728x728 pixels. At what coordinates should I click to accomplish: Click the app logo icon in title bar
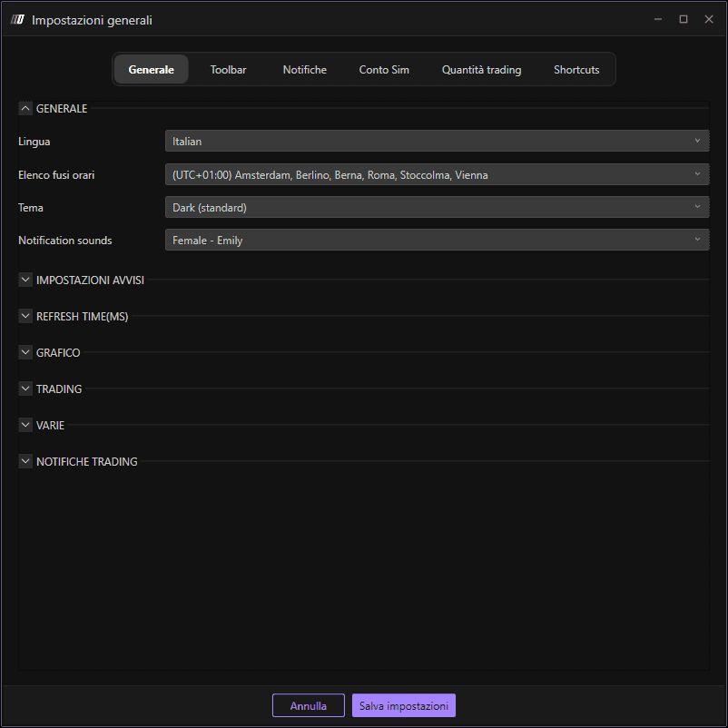pyautogui.click(x=17, y=19)
